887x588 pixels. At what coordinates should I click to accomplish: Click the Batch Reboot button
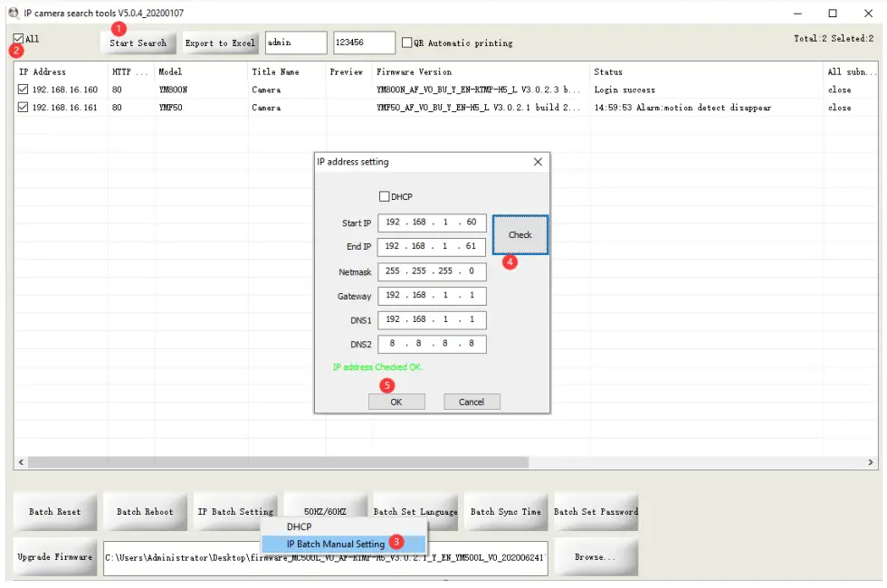click(145, 511)
